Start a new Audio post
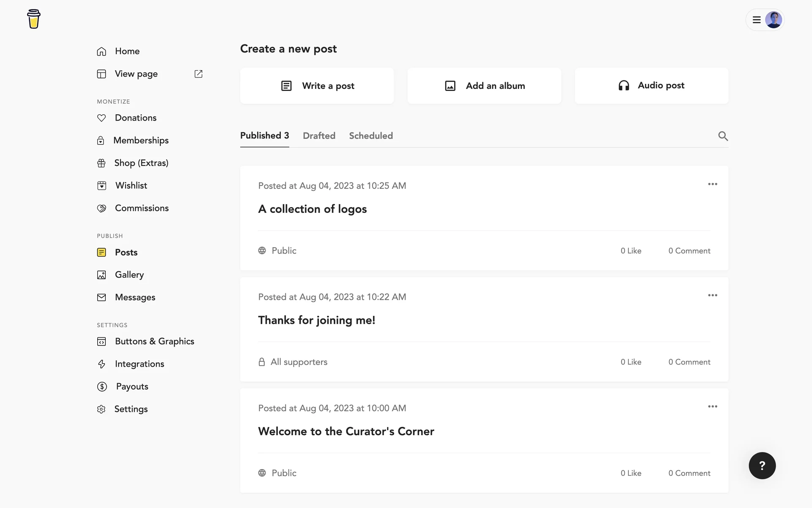The image size is (812, 508). 651,86
